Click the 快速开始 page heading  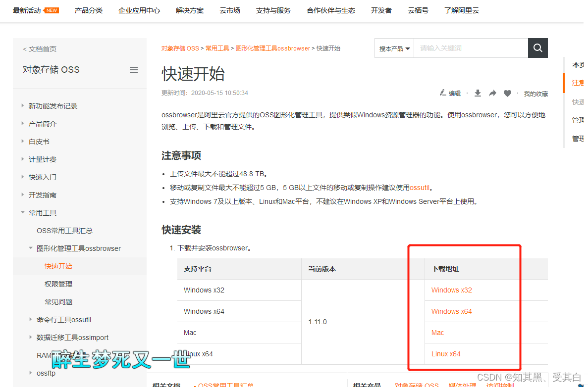(x=193, y=74)
